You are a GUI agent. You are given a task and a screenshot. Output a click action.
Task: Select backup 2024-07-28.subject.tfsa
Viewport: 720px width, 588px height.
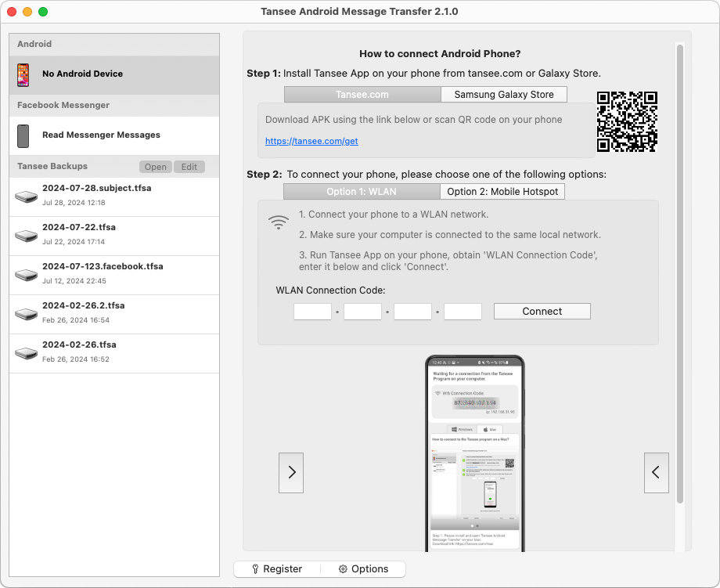[114, 197]
